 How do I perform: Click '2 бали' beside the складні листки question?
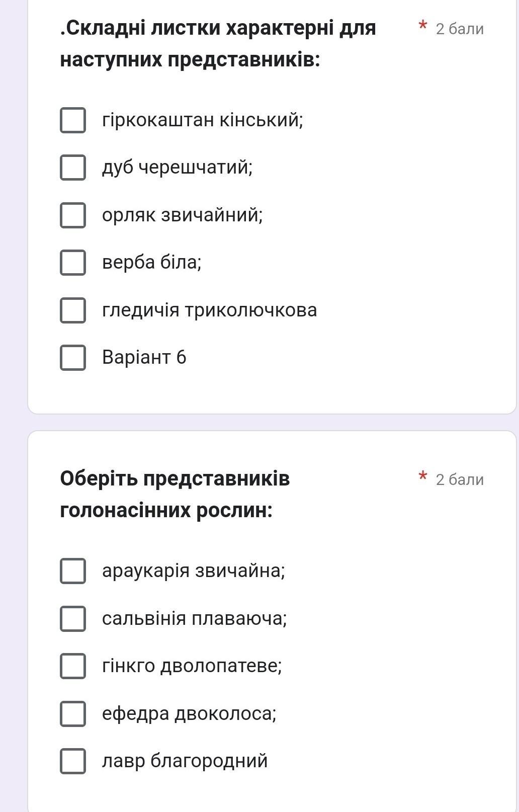460,29
